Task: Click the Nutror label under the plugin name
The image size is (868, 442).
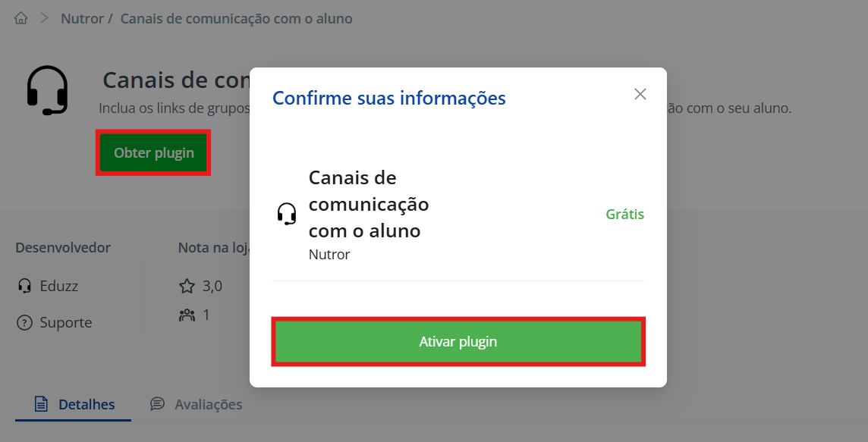Action: pyautogui.click(x=329, y=255)
